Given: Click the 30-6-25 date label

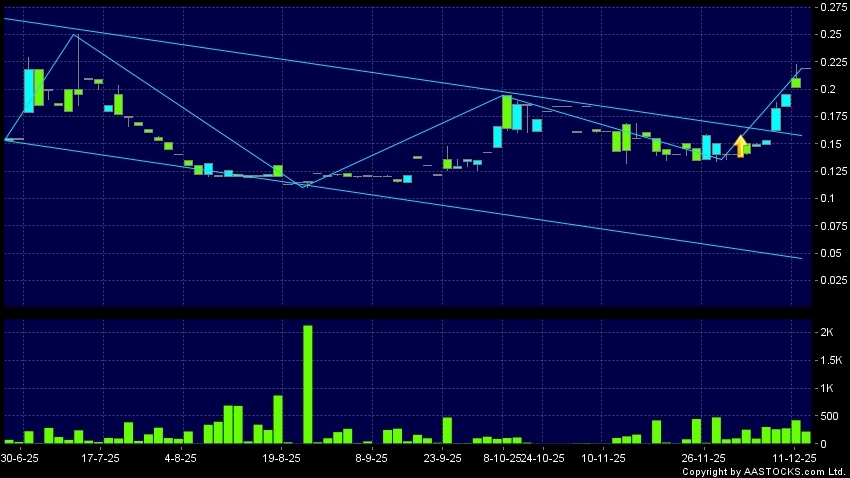Looking at the screenshot, I should coord(19,456).
